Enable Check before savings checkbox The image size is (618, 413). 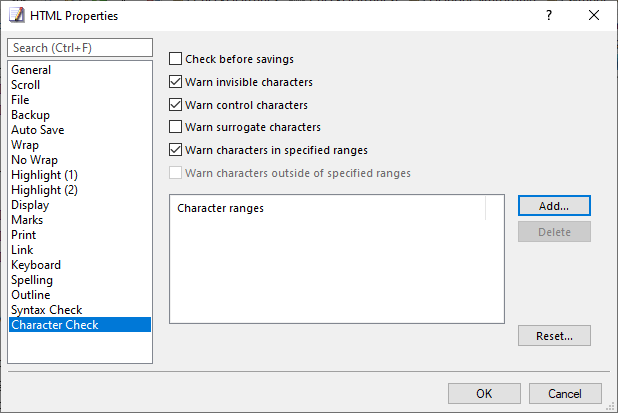point(175,59)
